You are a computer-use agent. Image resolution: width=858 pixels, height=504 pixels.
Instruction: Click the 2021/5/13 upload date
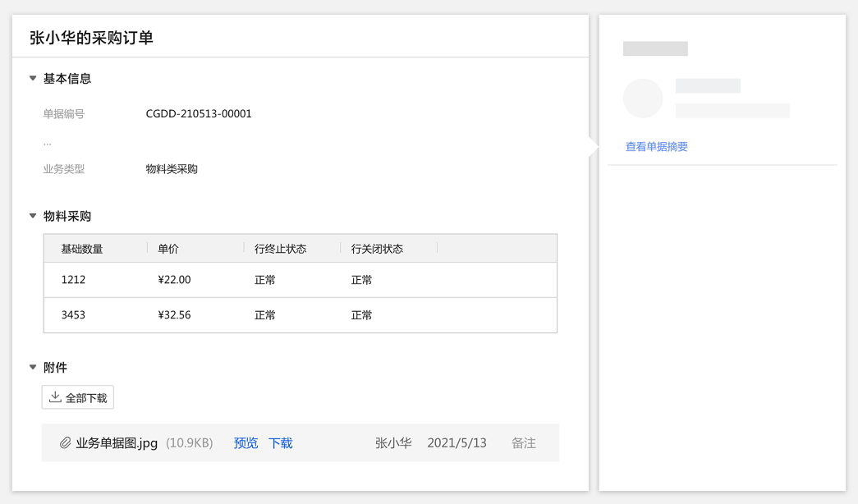coord(457,443)
